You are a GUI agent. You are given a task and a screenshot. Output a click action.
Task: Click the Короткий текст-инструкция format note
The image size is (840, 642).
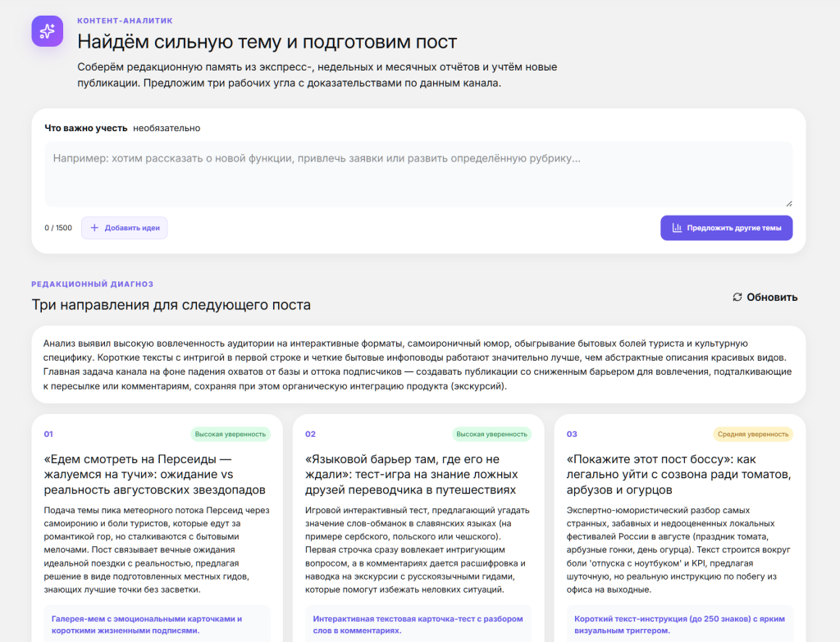pyautogui.click(x=680, y=624)
